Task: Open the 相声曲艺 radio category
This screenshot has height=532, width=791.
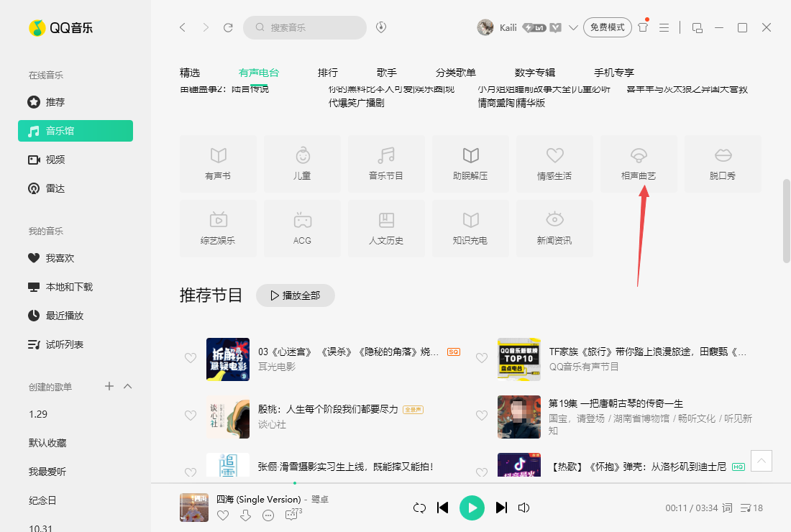Action: (x=639, y=163)
